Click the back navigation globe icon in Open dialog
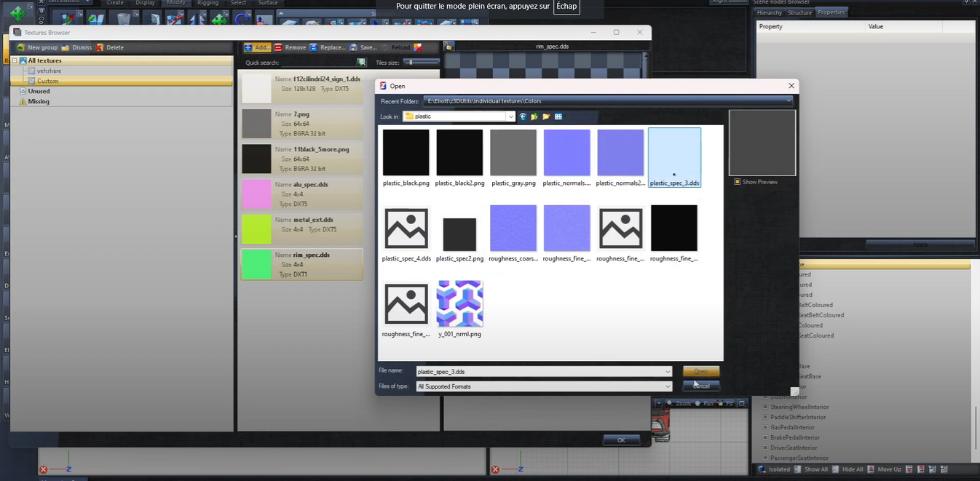980x481 pixels. click(x=523, y=116)
